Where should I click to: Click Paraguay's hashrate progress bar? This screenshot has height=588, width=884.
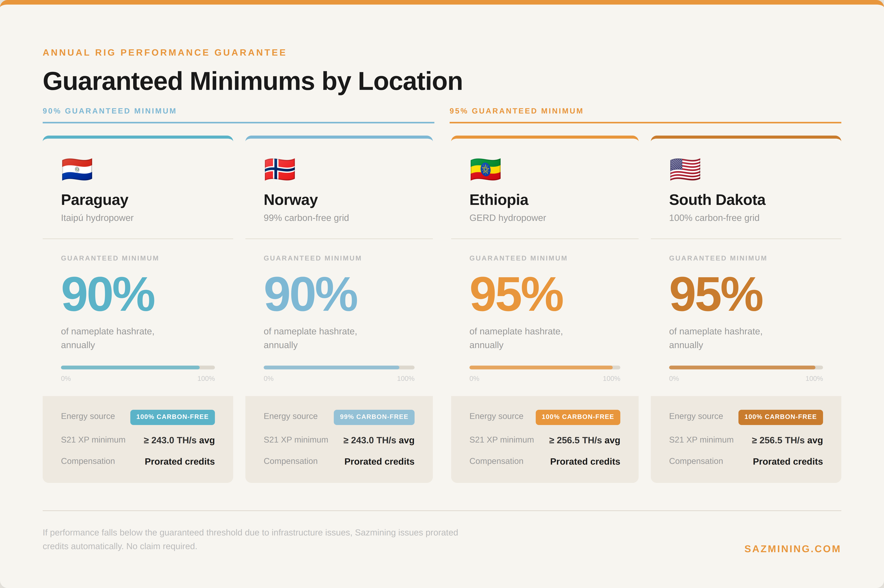138,367
